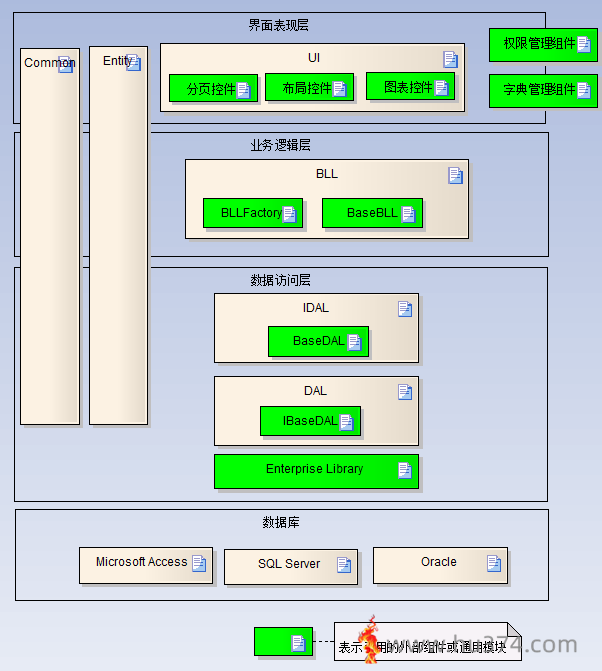Select the 字典管理组件 label
The width and height of the screenshot is (602, 671).
pyautogui.click(x=539, y=89)
